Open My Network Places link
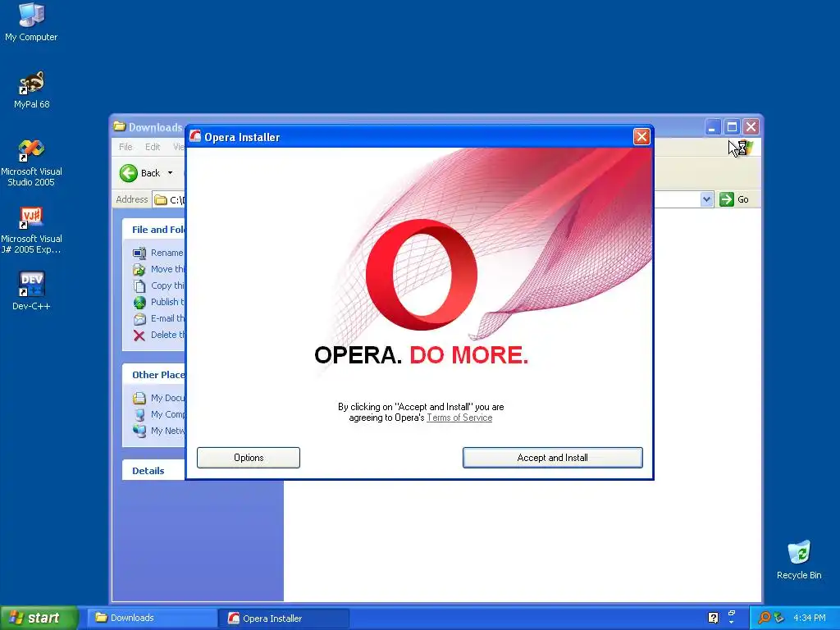The height and width of the screenshot is (630, 840). coord(159,431)
